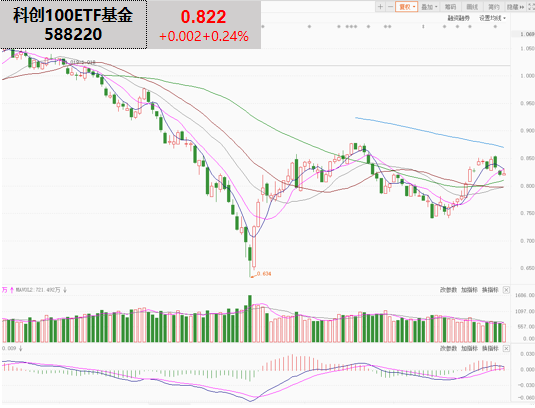Viewport: 535px width, 408px height.
Task: Click 加指标 in the volume panel
Action: 469,290
